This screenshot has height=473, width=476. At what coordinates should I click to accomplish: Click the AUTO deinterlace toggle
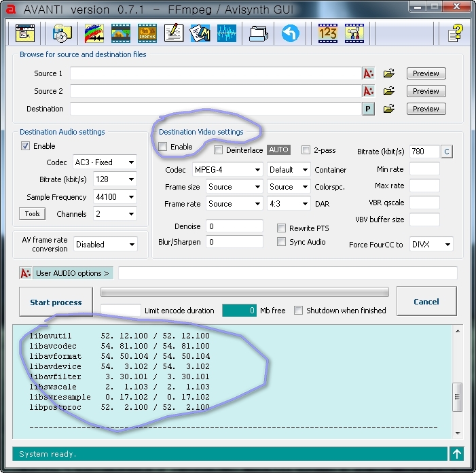(x=278, y=150)
